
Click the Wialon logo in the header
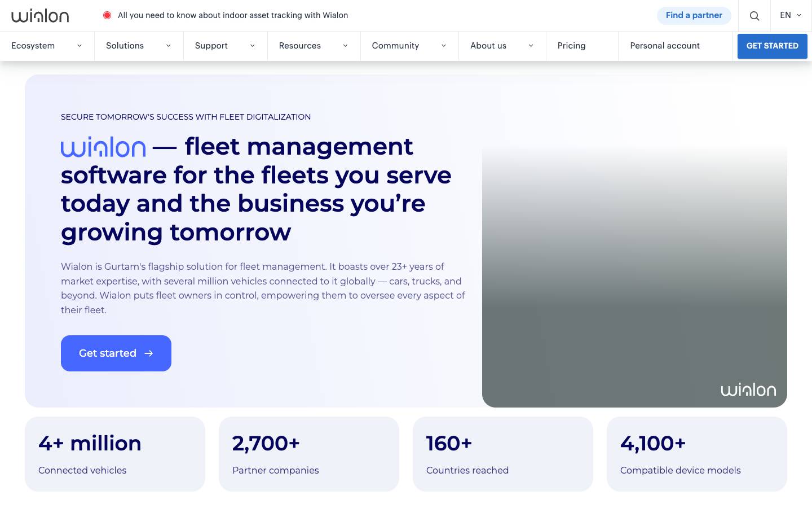click(x=40, y=16)
